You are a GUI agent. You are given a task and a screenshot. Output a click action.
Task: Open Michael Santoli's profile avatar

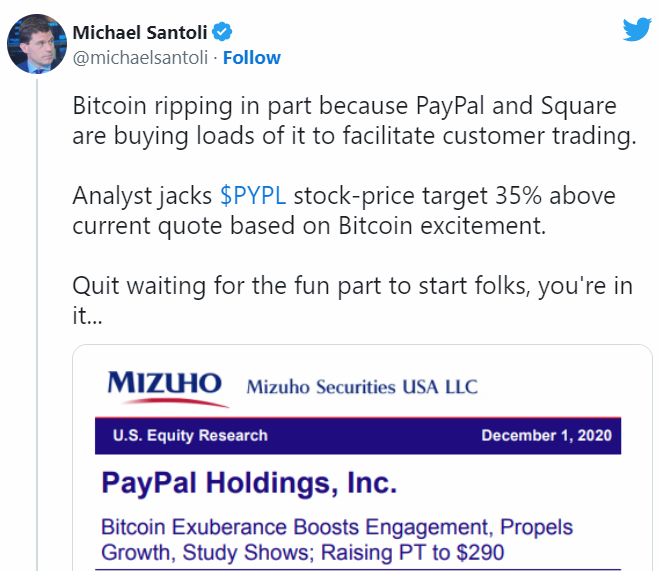pyautogui.click(x=38, y=45)
